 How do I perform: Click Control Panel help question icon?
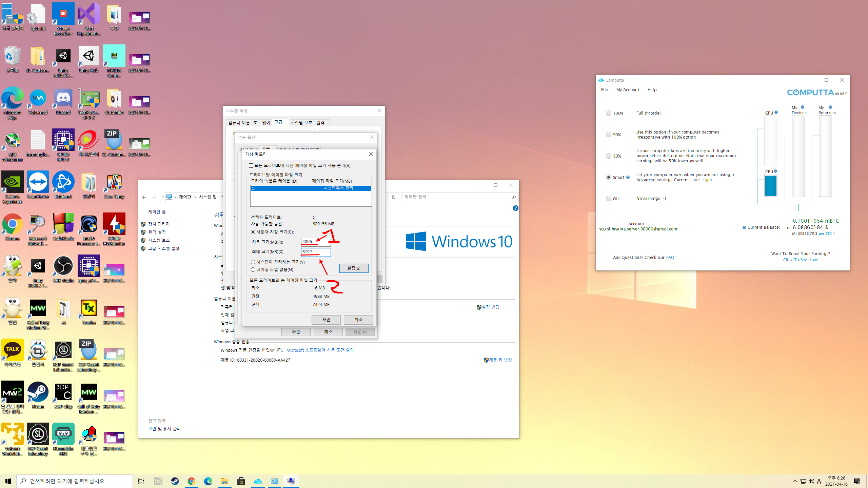click(515, 208)
